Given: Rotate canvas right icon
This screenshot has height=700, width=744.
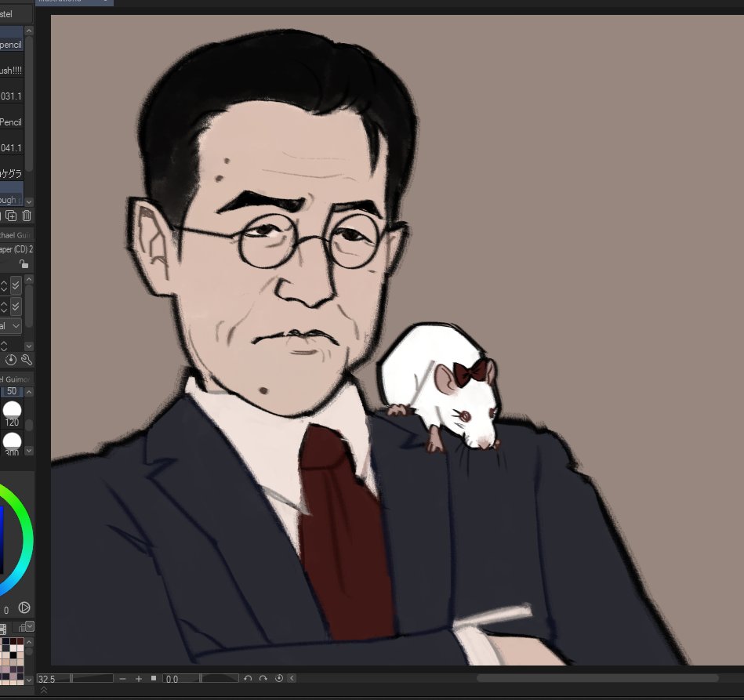Looking at the screenshot, I should (x=263, y=679).
